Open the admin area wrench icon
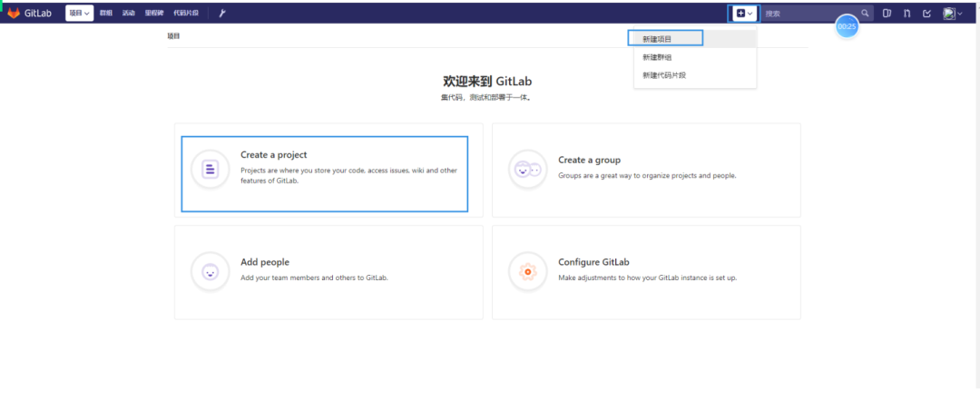This screenshot has width=980, height=400. click(222, 13)
